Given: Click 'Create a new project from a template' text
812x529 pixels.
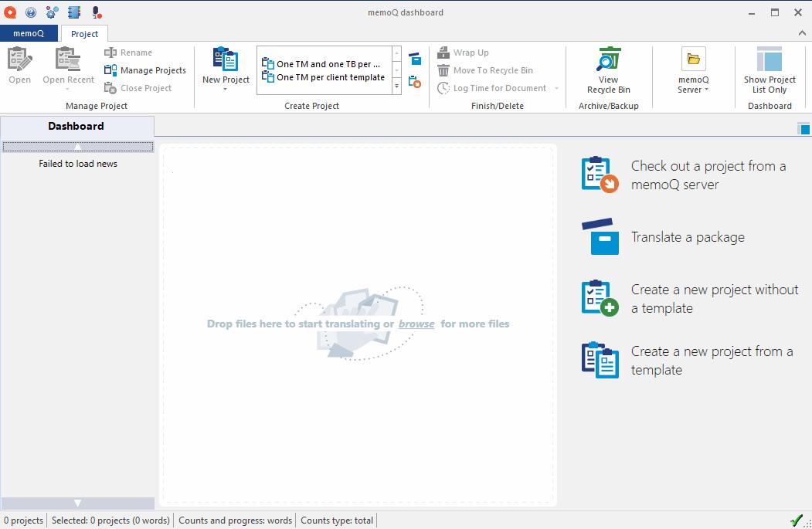Looking at the screenshot, I should coord(712,360).
